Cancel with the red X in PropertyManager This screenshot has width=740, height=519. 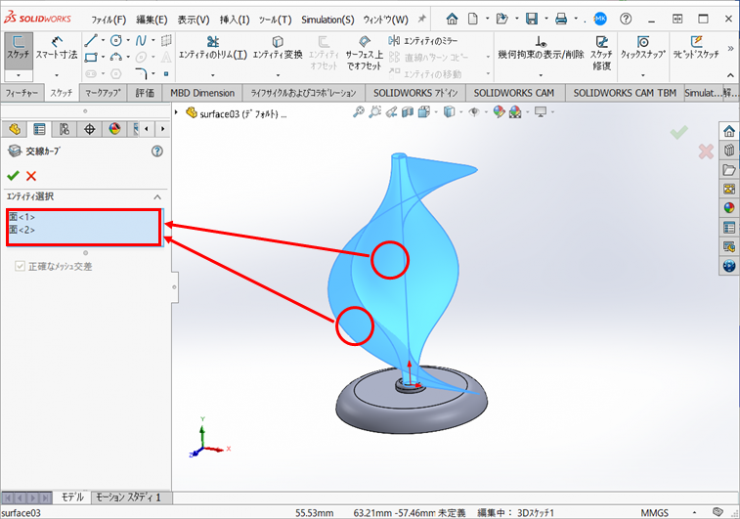(x=31, y=175)
